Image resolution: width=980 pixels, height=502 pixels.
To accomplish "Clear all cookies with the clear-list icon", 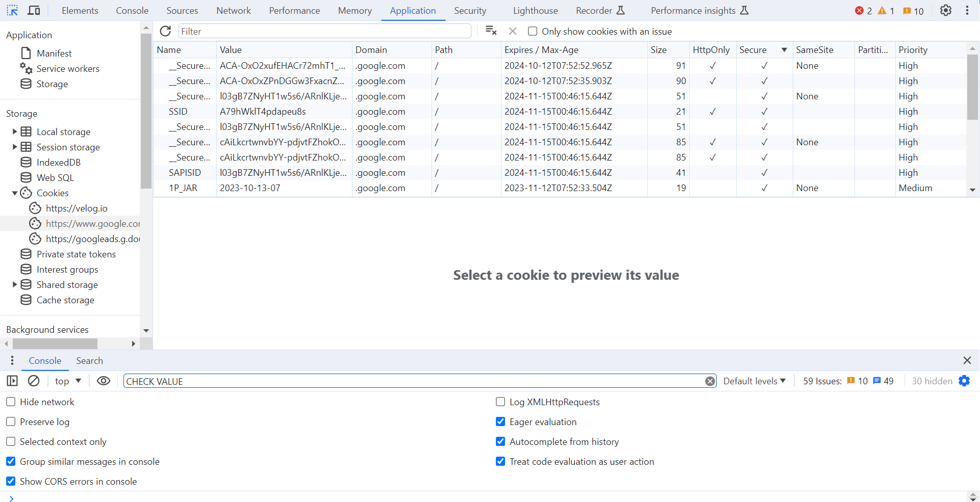I will (x=491, y=31).
